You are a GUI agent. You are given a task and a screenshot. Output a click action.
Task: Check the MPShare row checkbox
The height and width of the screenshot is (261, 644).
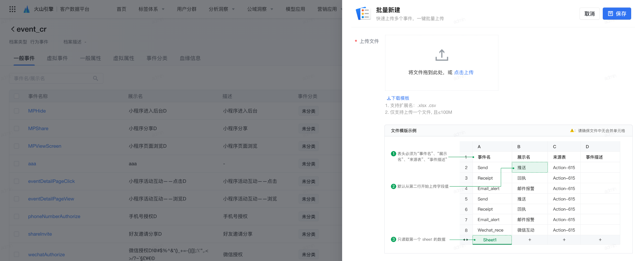(x=17, y=128)
